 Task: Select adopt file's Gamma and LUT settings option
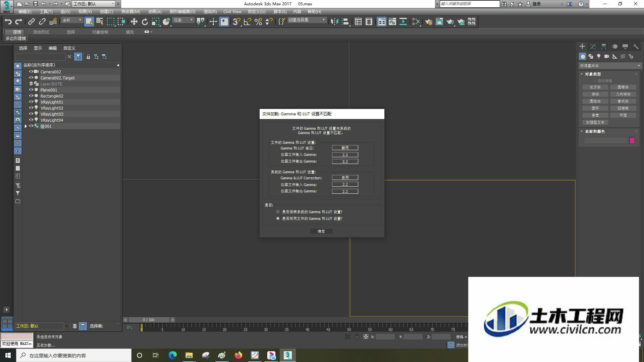[278, 219]
